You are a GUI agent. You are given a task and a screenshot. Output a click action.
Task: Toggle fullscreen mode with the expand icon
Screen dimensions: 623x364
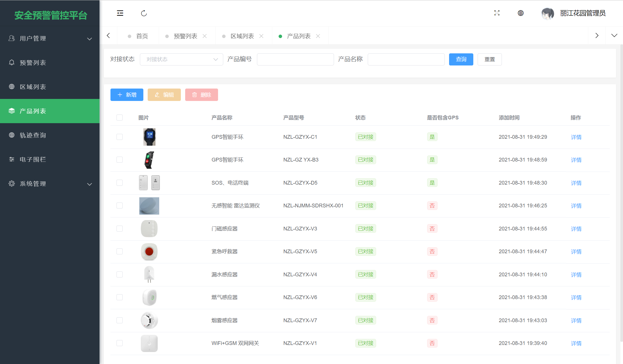[x=497, y=13]
